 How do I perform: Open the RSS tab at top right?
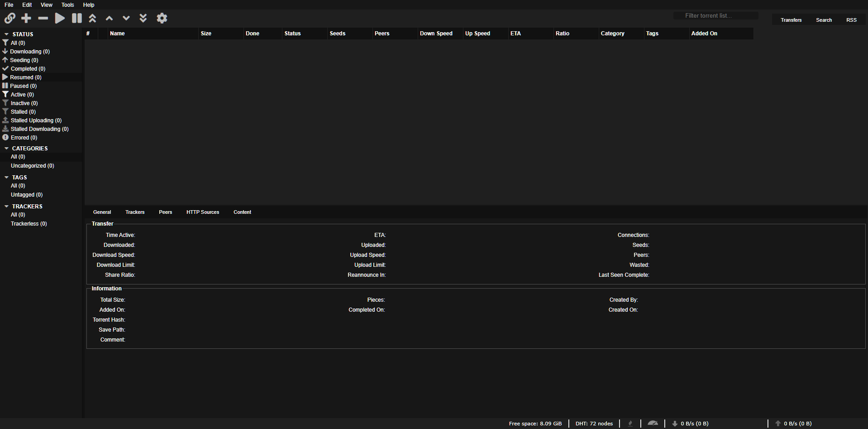[x=851, y=20]
